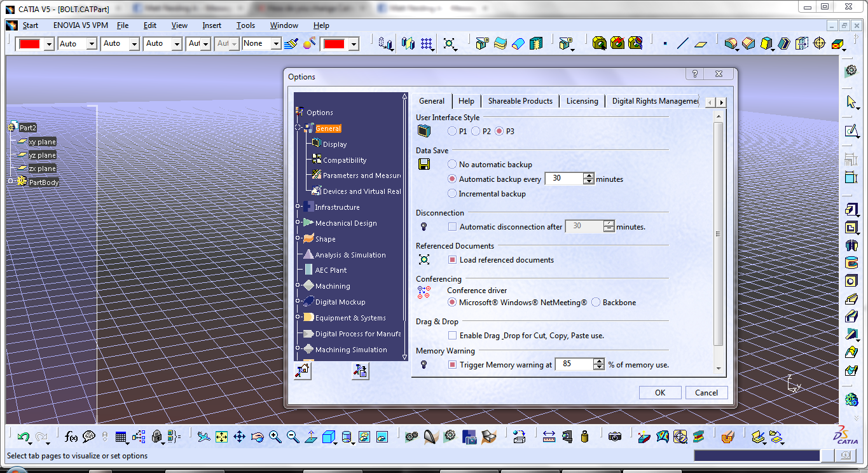Select the Zoom In tool
This screenshot has height=473, width=868.
point(275,437)
